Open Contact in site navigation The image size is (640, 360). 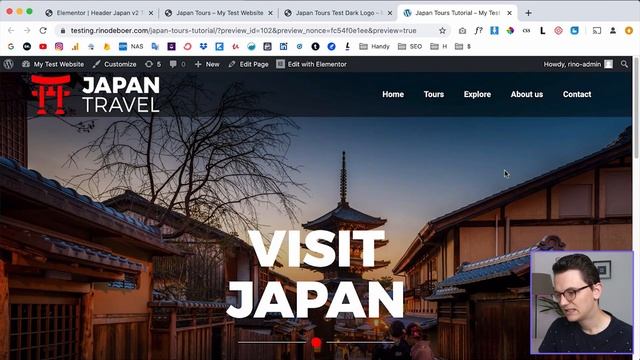coord(577,94)
